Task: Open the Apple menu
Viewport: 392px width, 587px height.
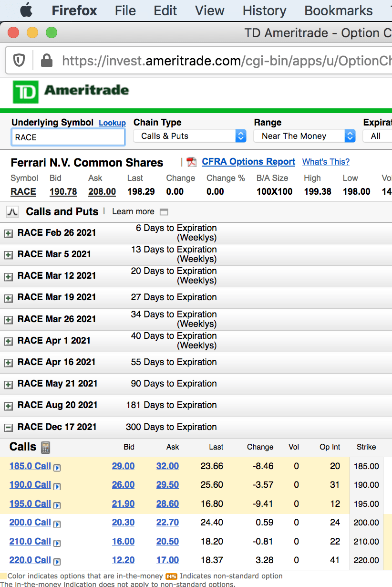Action: coord(26,10)
